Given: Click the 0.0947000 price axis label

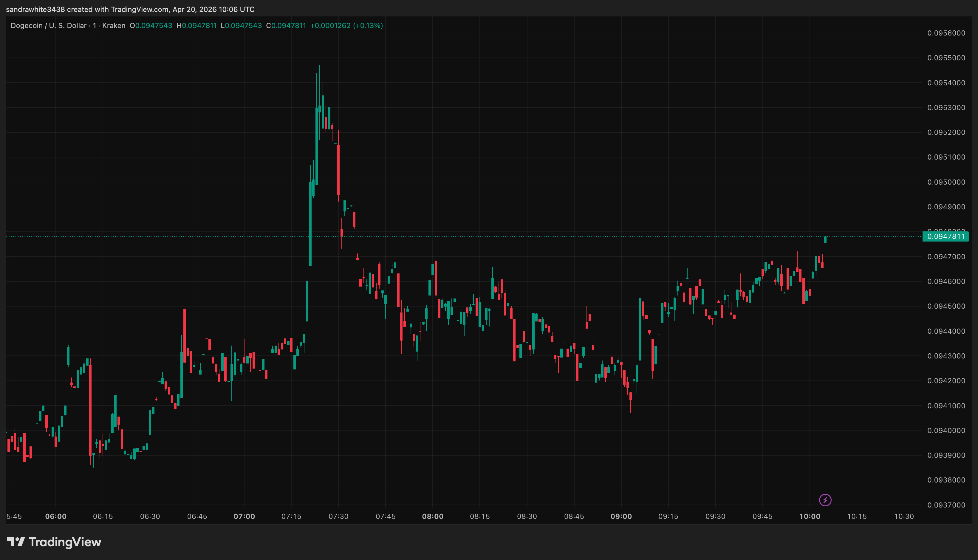Looking at the screenshot, I should [946, 256].
